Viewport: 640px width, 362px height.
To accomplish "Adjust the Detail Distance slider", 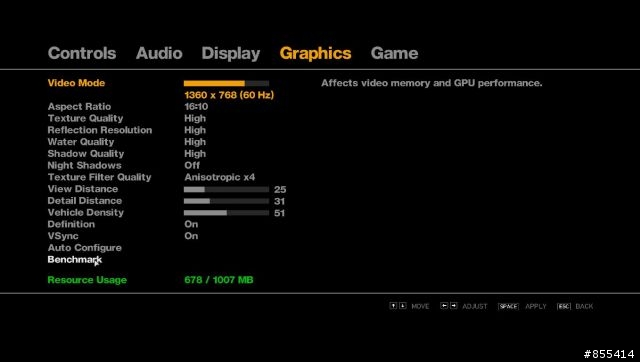I will [226, 201].
